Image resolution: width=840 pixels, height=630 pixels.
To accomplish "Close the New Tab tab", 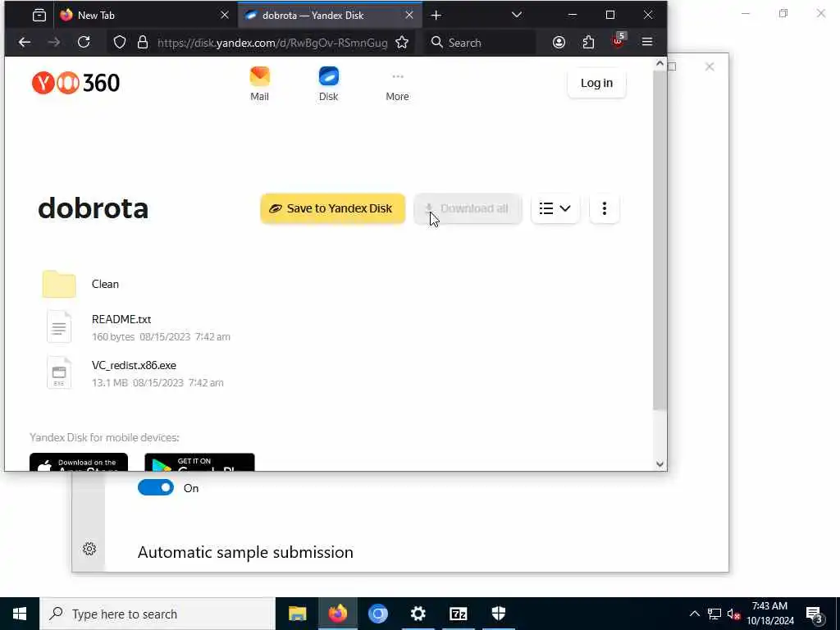I will pyautogui.click(x=225, y=16).
